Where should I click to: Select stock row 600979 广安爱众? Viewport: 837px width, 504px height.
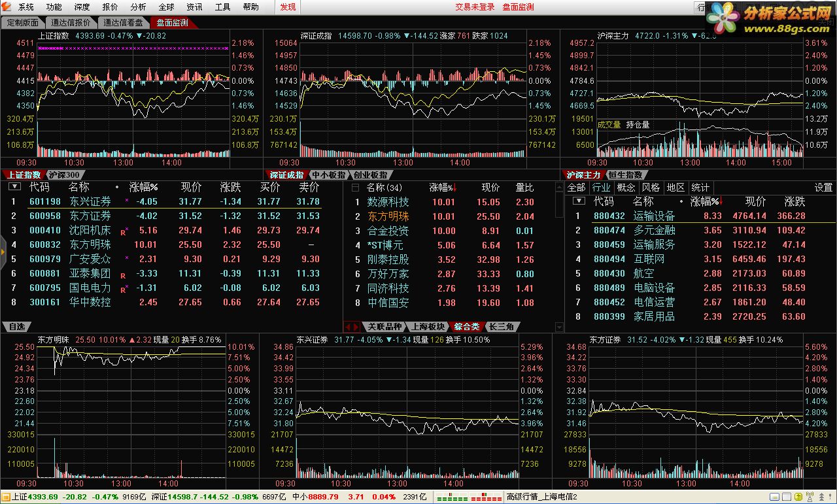(x=170, y=259)
